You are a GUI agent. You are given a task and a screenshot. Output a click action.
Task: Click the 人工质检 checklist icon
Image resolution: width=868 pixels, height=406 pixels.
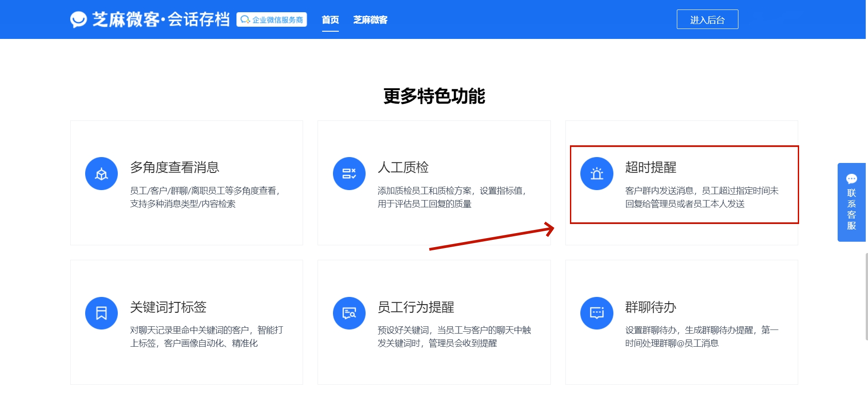point(349,173)
